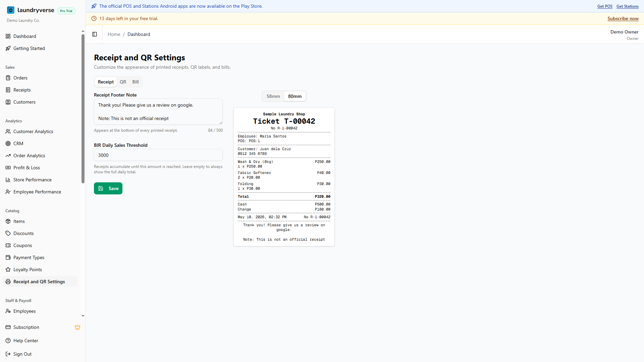Image resolution: width=644 pixels, height=362 pixels.
Task: Click the Profit & Loss banknote icon
Action: tap(8, 168)
